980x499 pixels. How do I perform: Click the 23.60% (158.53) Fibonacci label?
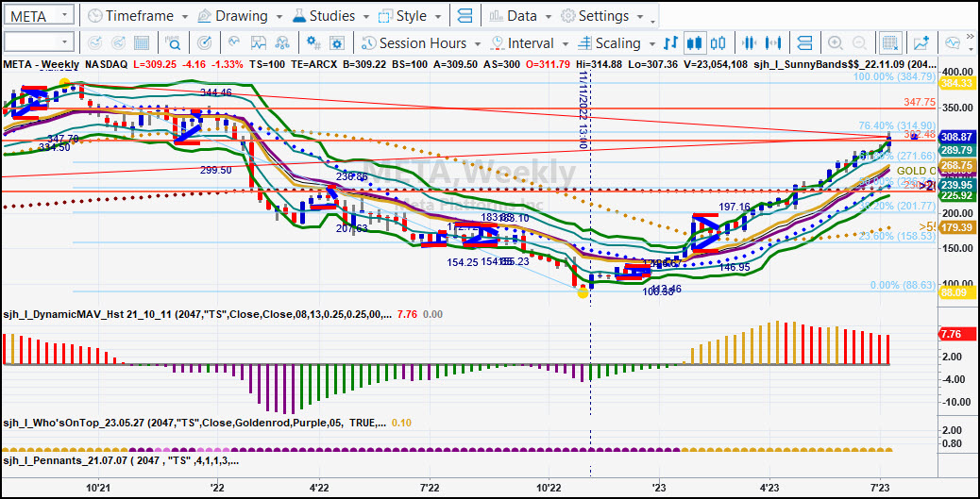[897, 237]
